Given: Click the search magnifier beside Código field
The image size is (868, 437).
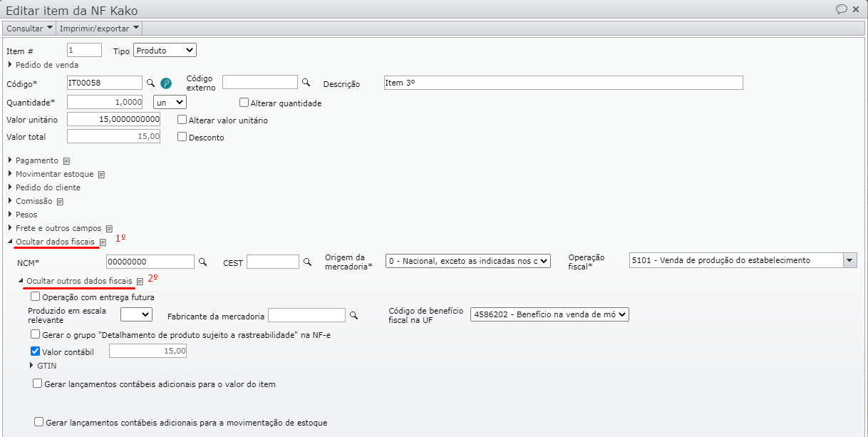Looking at the screenshot, I should pos(150,83).
